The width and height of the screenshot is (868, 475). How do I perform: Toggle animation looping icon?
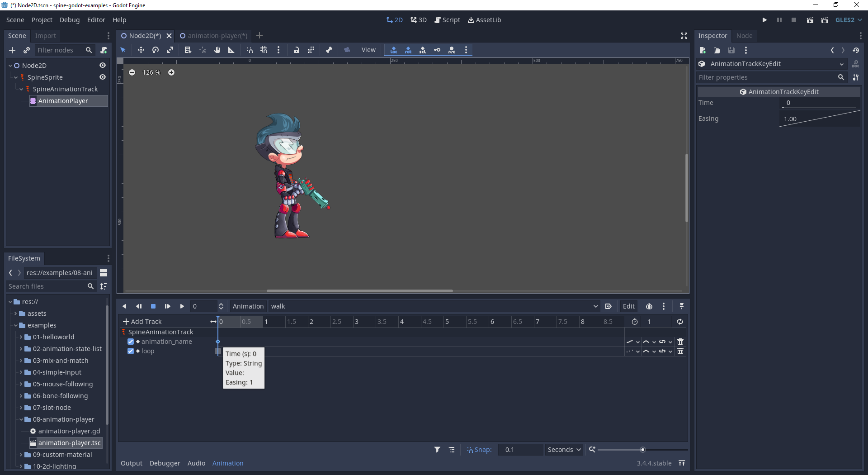(680, 322)
